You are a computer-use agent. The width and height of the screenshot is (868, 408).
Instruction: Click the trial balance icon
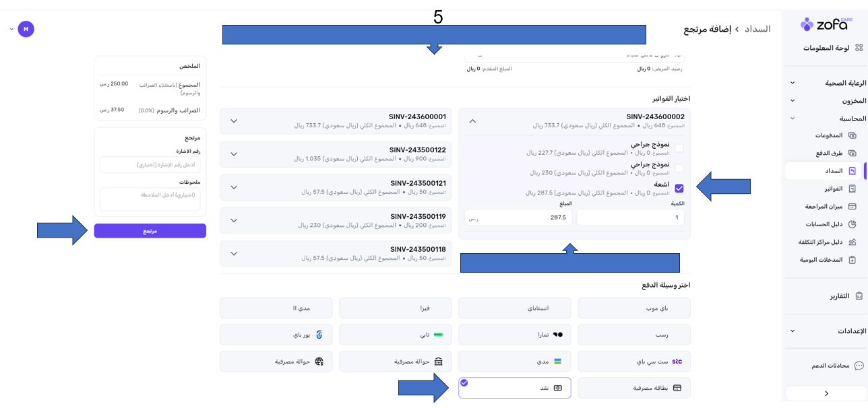coord(852,207)
